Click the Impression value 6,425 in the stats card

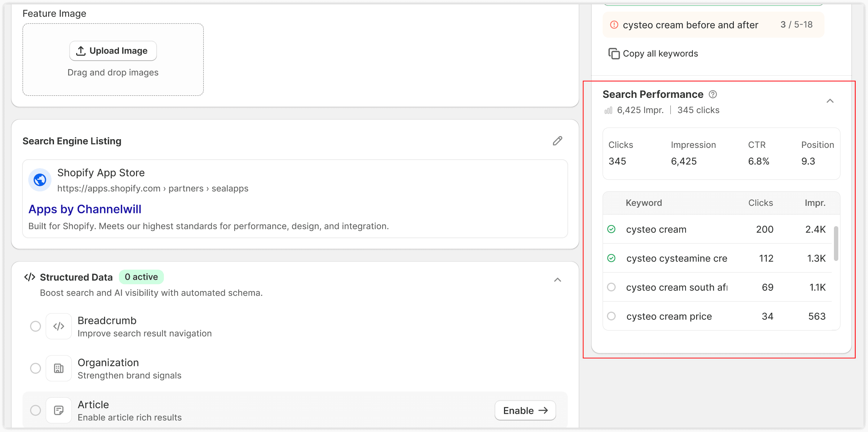[x=684, y=161]
